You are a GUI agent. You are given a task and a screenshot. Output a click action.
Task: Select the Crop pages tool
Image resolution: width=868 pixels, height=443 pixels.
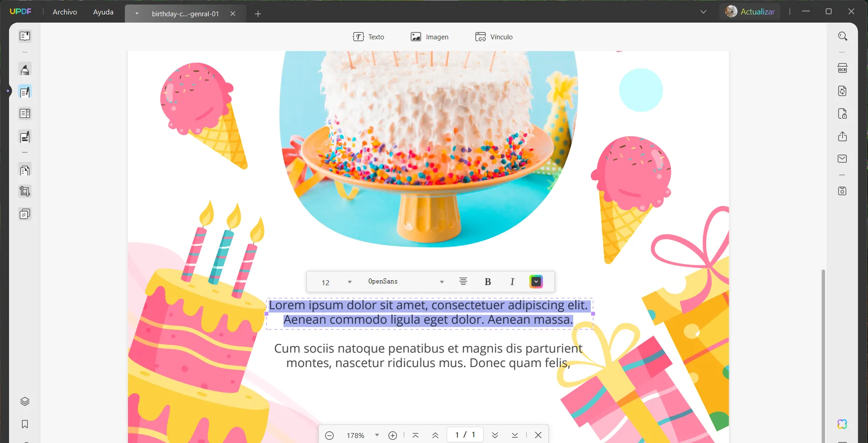click(x=25, y=192)
